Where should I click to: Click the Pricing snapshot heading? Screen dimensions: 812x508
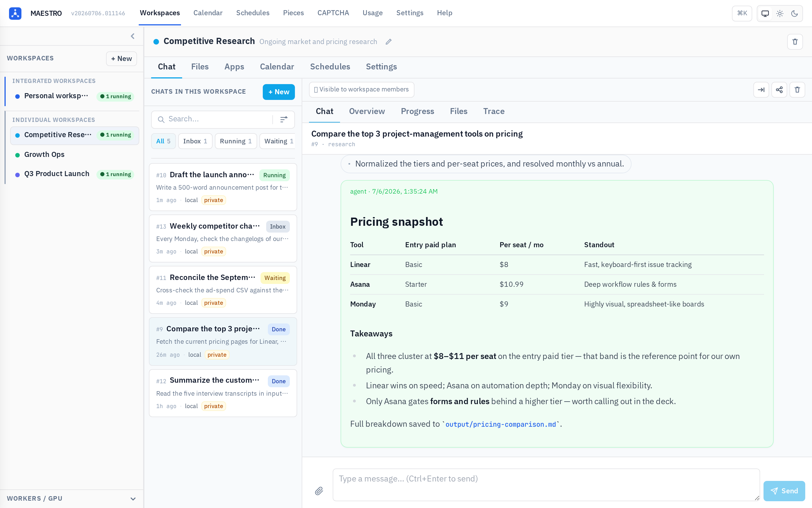point(396,222)
